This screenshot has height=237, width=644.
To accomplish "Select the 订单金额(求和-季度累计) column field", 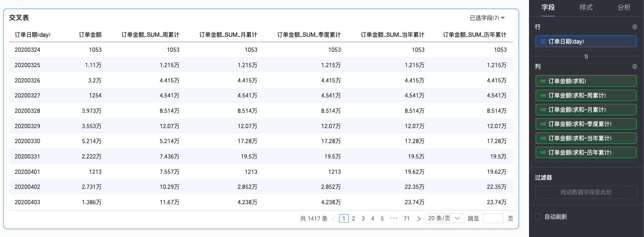I will [x=586, y=124].
